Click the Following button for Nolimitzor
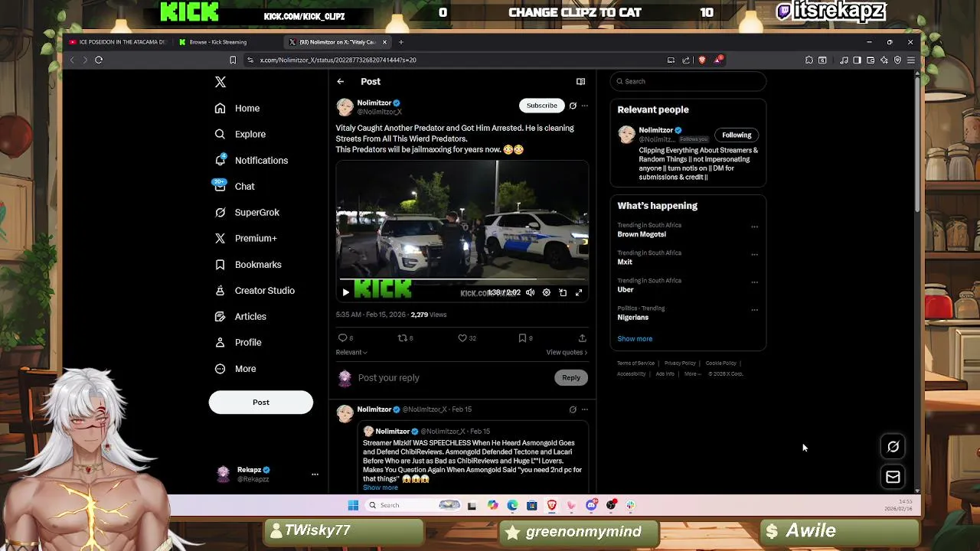Image resolution: width=980 pixels, height=551 pixels. (x=737, y=135)
